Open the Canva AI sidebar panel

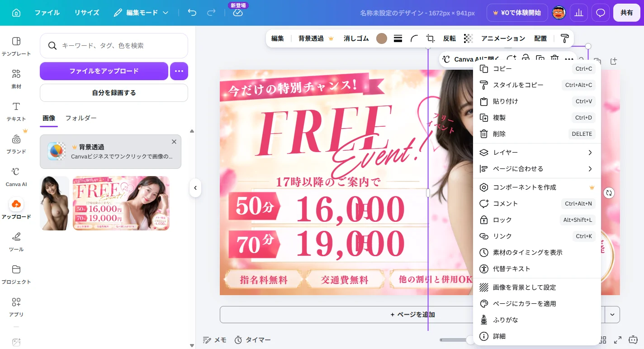[16, 177]
